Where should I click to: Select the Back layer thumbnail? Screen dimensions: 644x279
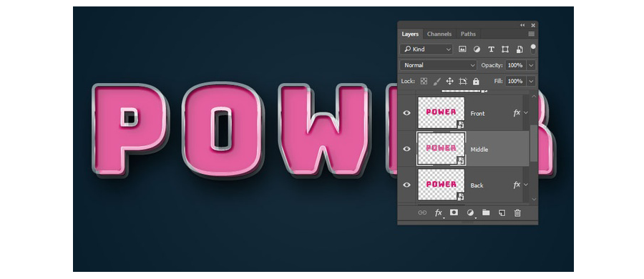click(x=441, y=185)
